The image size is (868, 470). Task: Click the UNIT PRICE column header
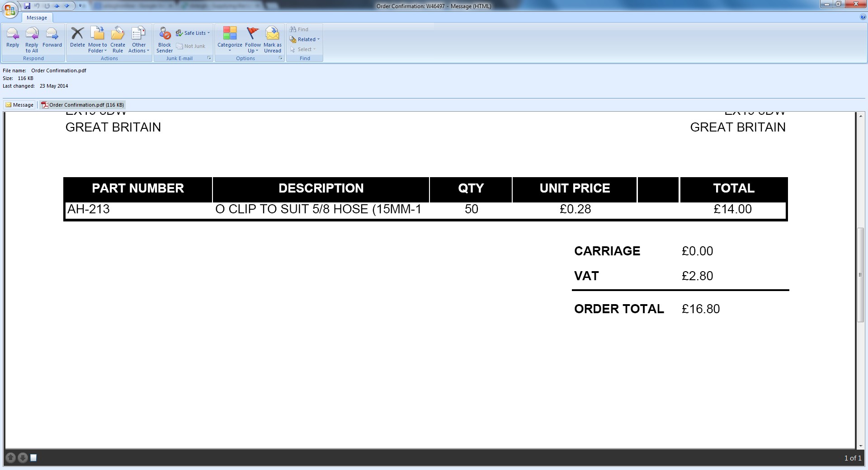(x=575, y=188)
